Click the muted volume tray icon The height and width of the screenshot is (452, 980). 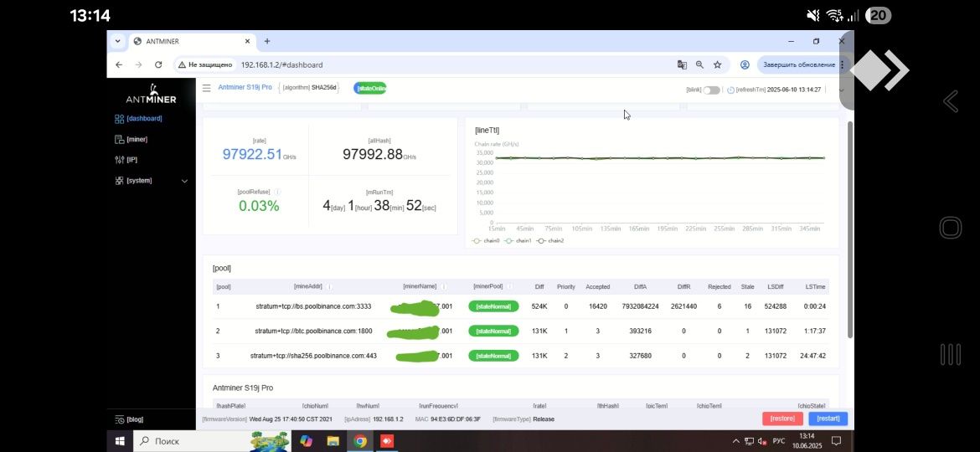tap(762, 441)
